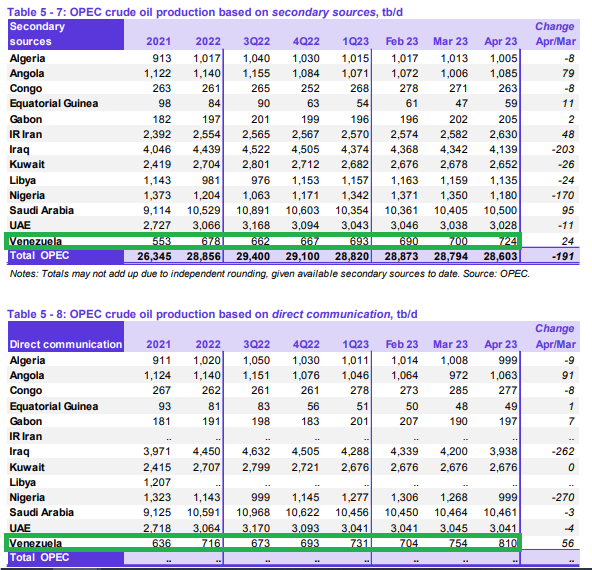
Task: Click Congo's Mar 23 value 285
Action: [458, 391]
